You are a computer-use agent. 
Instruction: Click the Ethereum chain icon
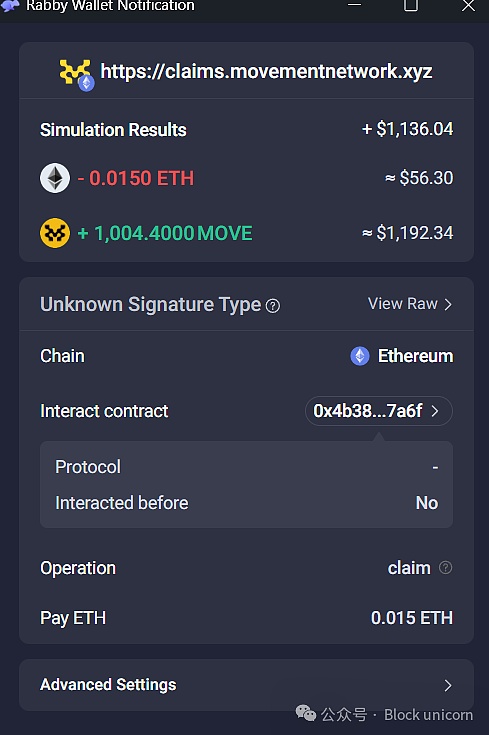click(360, 356)
